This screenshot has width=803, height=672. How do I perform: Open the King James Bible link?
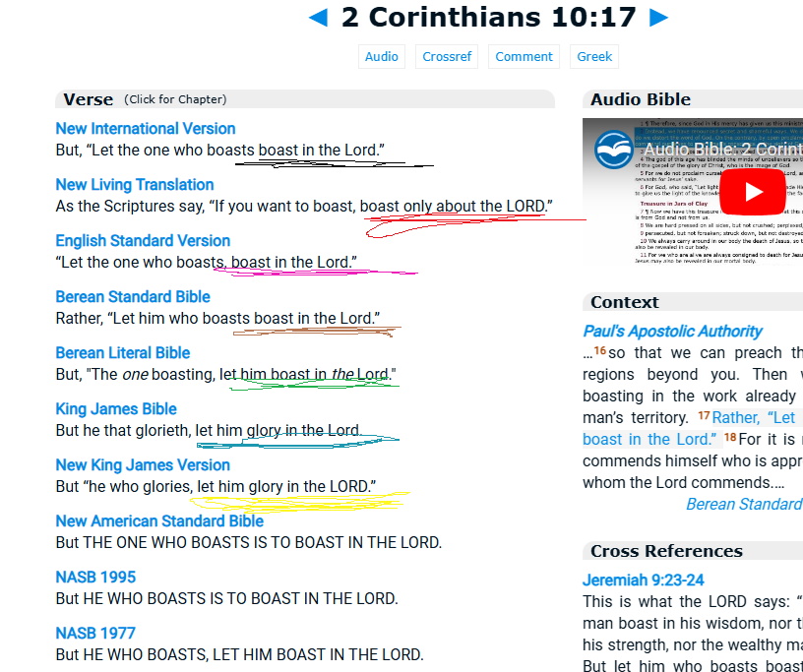pyautogui.click(x=115, y=408)
